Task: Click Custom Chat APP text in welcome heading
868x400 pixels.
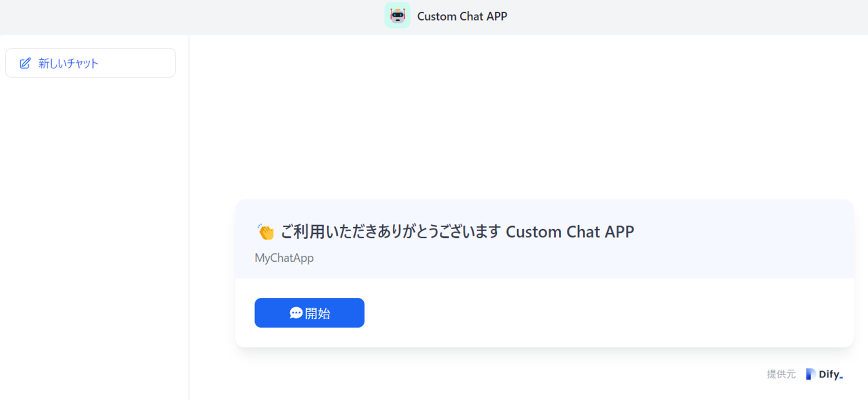Action: (x=570, y=232)
